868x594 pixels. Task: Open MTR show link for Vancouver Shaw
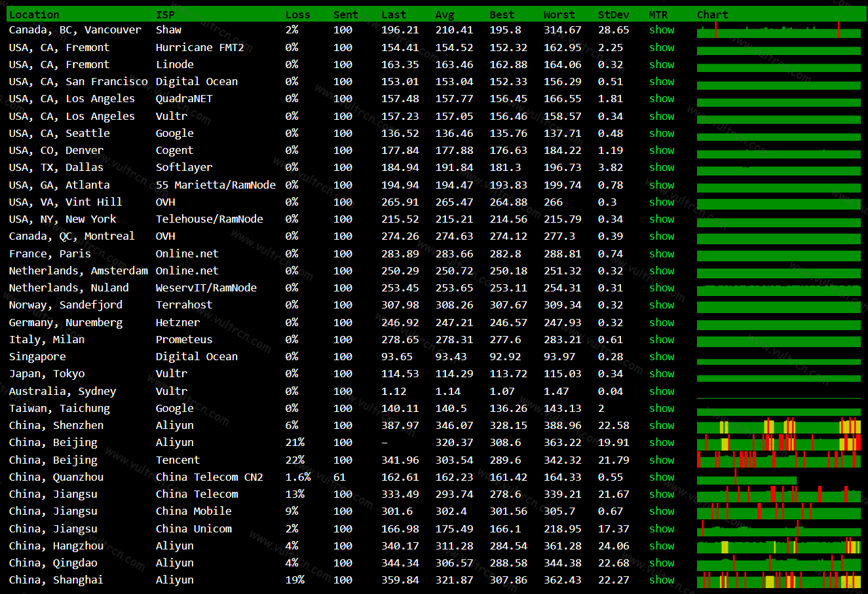coord(662,29)
